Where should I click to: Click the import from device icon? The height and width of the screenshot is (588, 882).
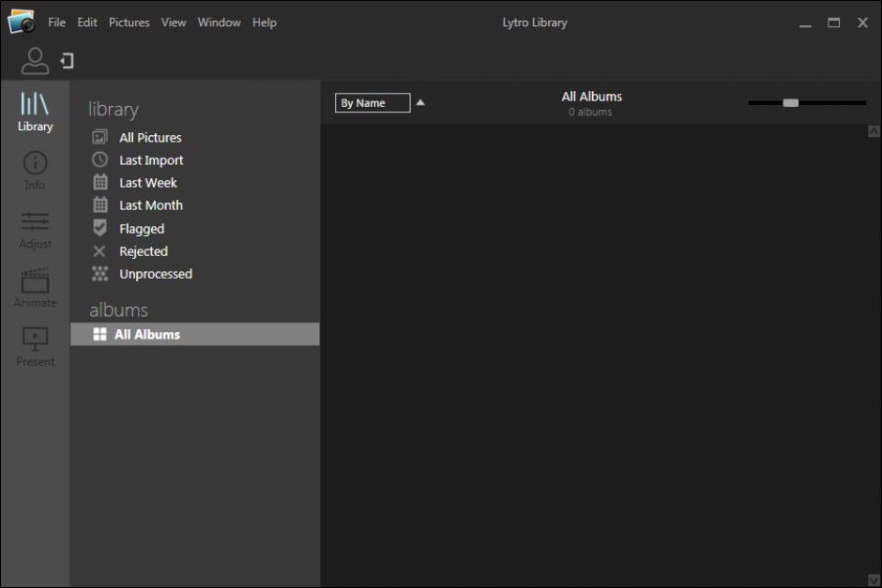pyautogui.click(x=68, y=61)
